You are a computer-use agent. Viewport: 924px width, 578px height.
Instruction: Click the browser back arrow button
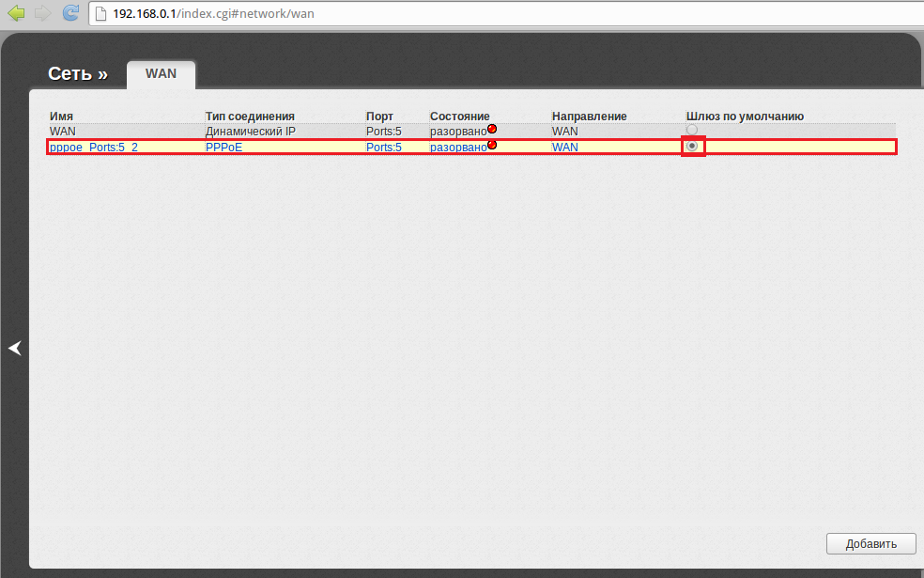tap(16, 13)
